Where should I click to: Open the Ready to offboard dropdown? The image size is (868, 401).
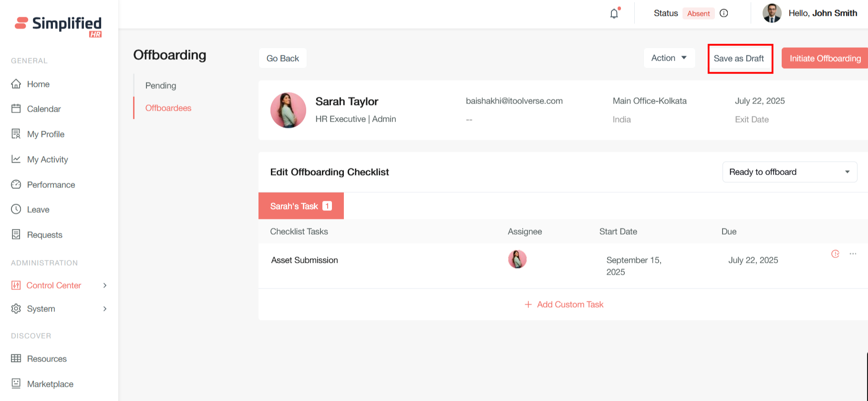pyautogui.click(x=789, y=172)
